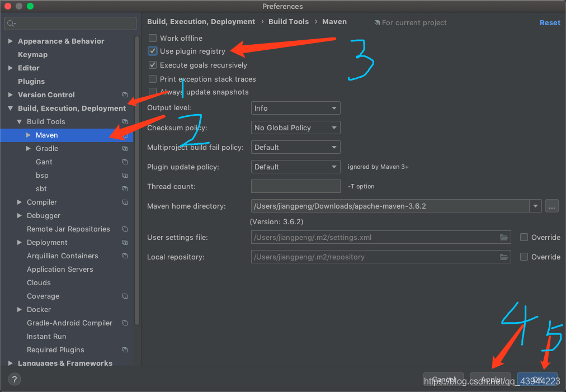Check Always update snapshots option

[x=153, y=92]
